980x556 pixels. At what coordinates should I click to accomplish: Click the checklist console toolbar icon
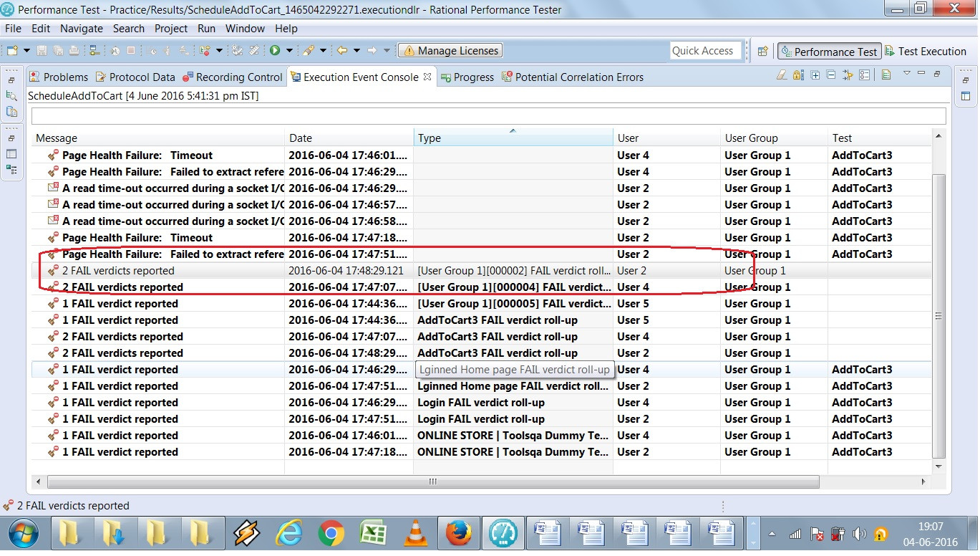click(x=865, y=75)
